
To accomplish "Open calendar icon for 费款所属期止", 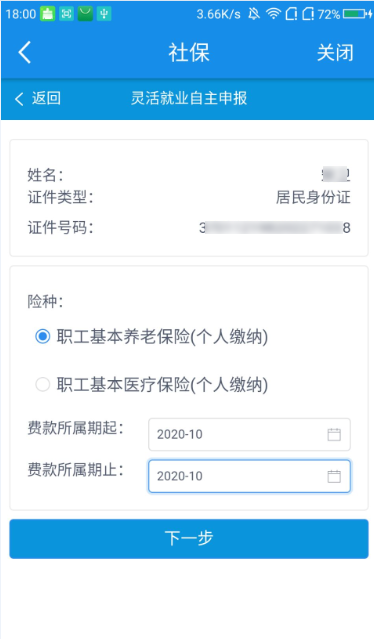I will (x=334, y=476).
